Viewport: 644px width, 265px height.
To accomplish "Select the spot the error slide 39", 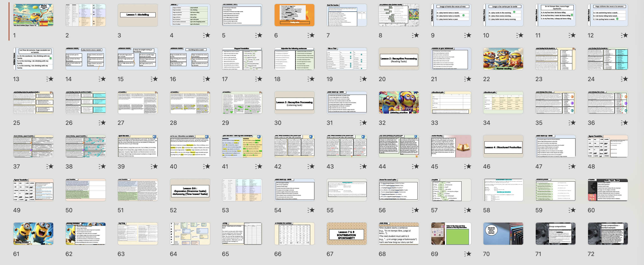I will pyautogui.click(x=138, y=146).
